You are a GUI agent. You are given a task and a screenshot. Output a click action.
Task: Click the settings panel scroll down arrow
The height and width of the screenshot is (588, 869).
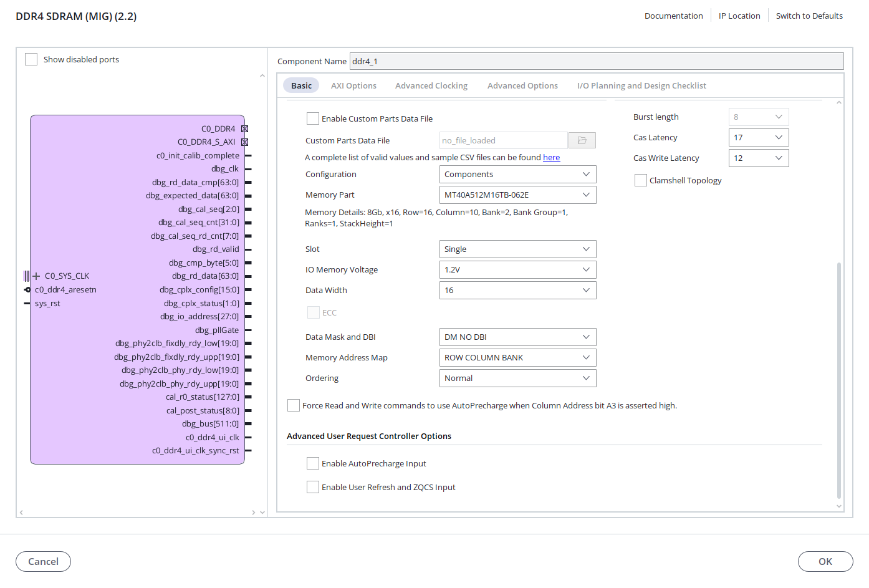coord(839,506)
